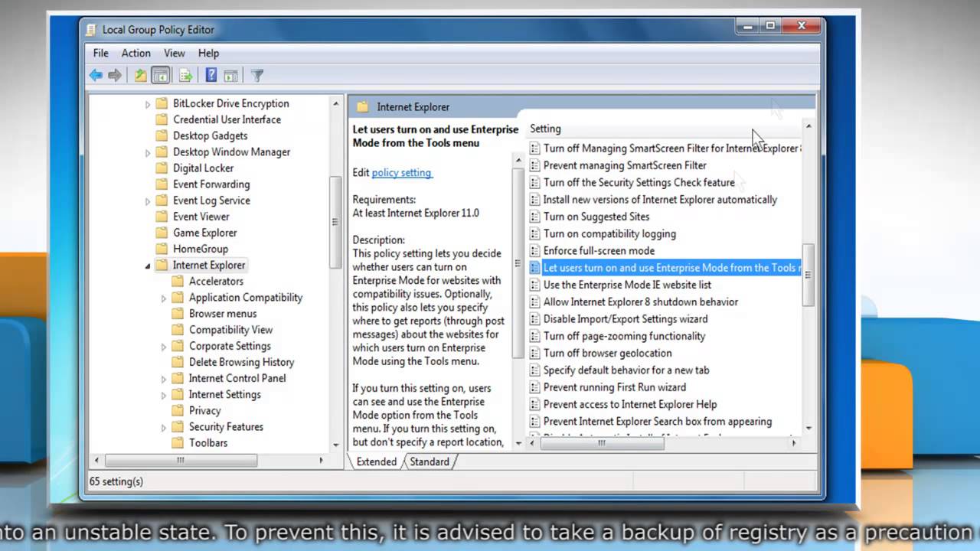Click policy icon beside Prevent running First Run wizard

[x=535, y=387]
